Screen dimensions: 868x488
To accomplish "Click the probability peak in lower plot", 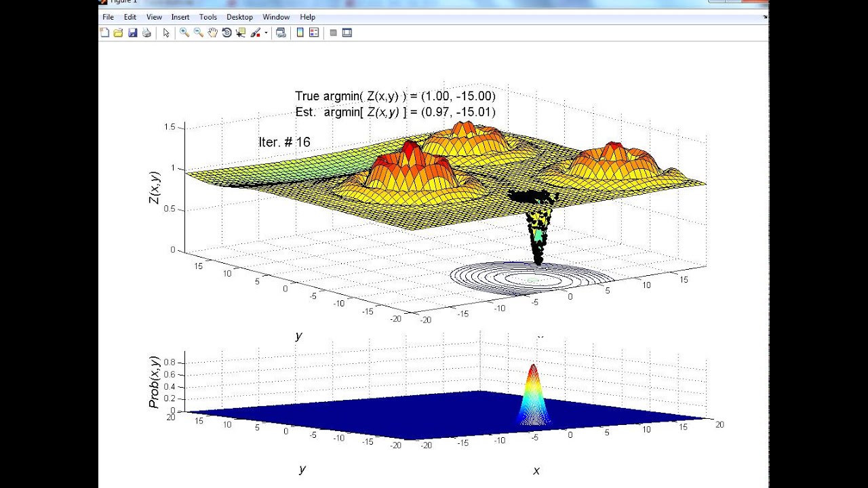I will tap(533, 393).
